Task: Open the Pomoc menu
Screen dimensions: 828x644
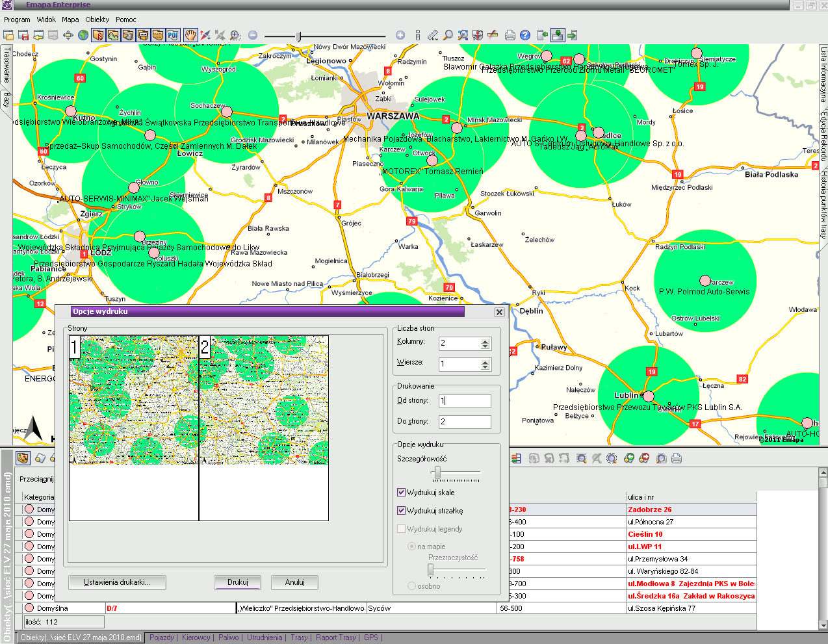Action: [126, 19]
